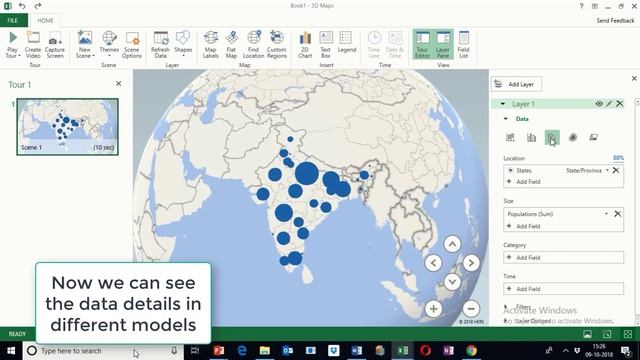Open Custom Regions
Viewport: 640px width, 360px height.
pos(277,44)
